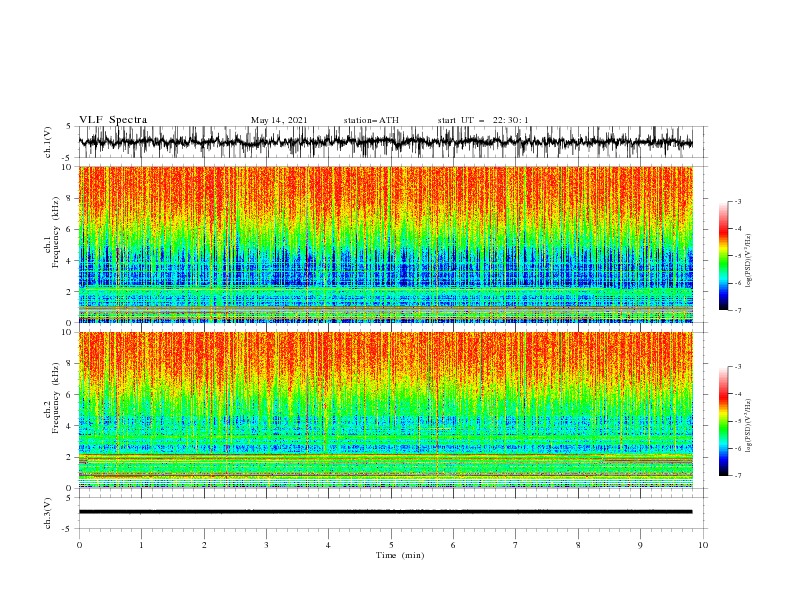This screenshot has height=612, width=792.
Task: Click the "-5" label on ch.2 color bar
Action: click(x=737, y=421)
